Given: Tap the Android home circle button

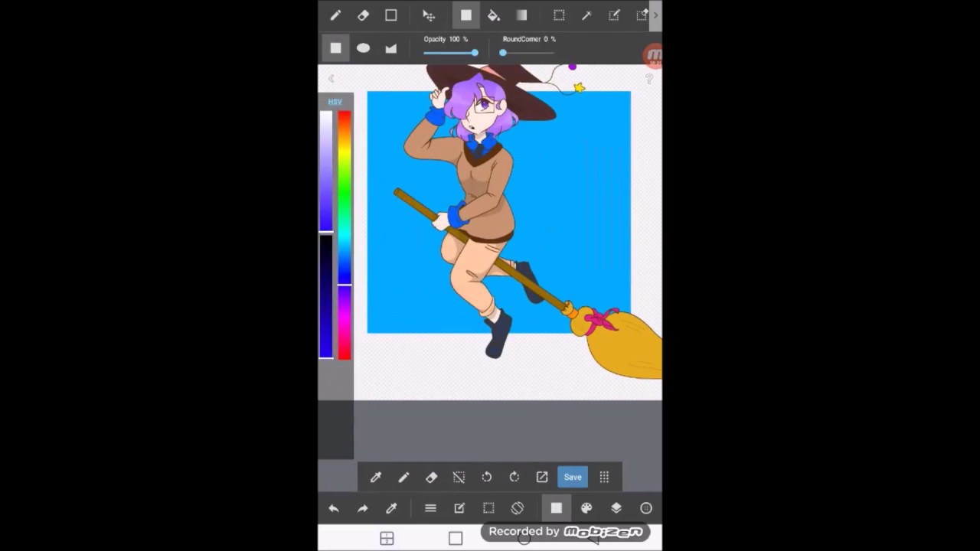Looking at the screenshot, I should (524, 540).
